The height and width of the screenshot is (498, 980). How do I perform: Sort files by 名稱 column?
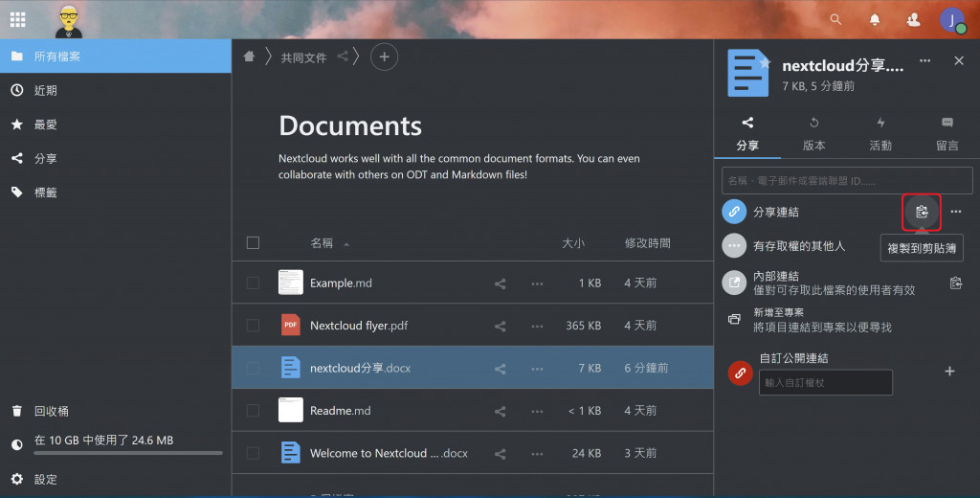click(322, 242)
